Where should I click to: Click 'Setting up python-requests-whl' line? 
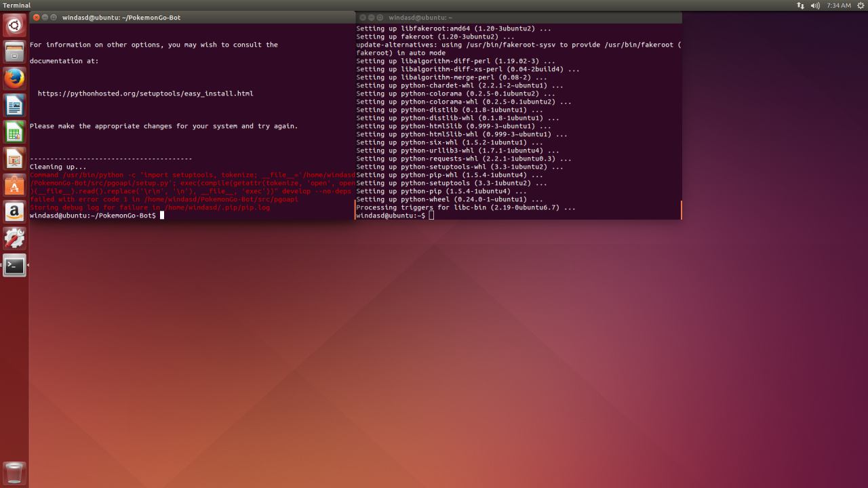point(464,159)
